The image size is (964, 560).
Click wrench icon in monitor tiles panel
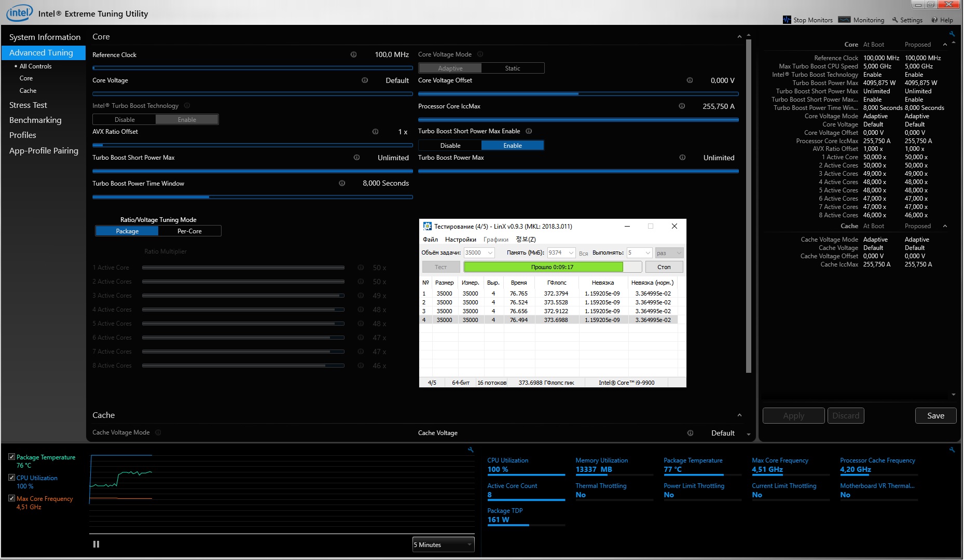pyautogui.click(x=952, y=450)
